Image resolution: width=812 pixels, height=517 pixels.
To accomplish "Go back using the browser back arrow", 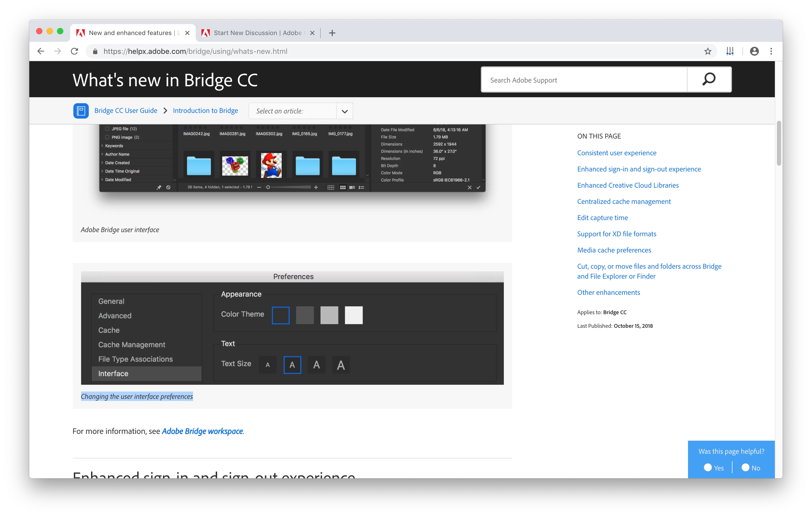I will coord(41,51).
